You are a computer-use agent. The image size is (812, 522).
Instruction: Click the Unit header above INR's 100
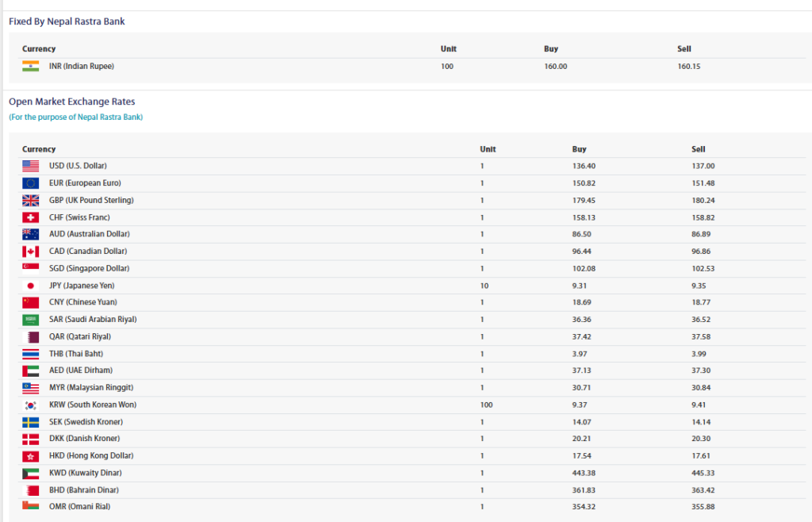pyautogui.click(x=449, y=48)
